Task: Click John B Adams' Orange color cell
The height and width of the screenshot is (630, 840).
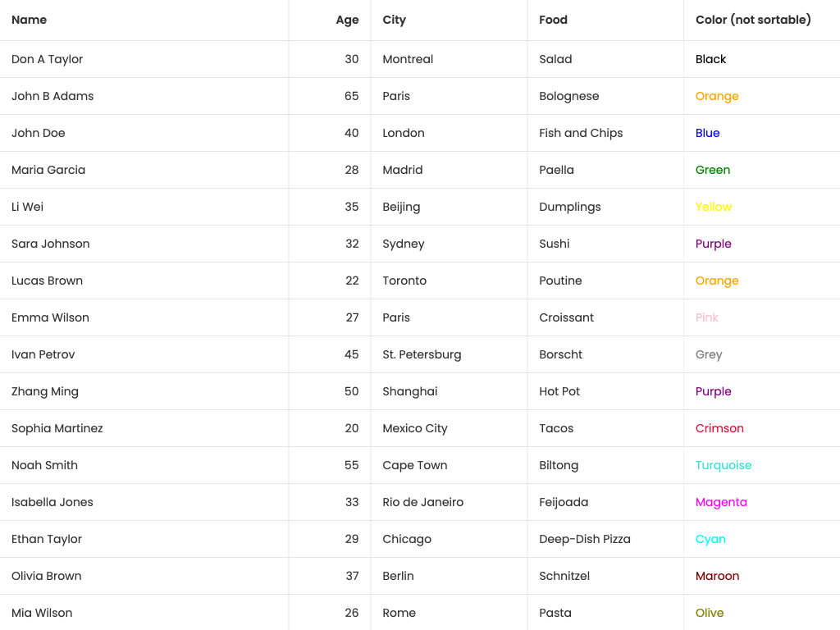Action: tap(717, 96)
